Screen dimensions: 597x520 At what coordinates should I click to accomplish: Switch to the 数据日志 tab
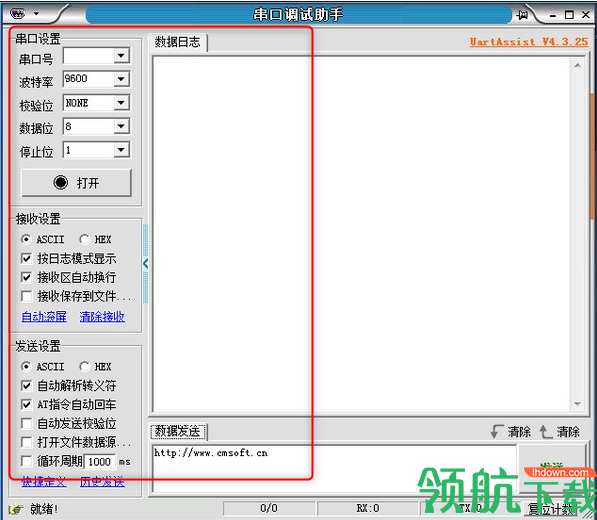[x=177, y=42]
